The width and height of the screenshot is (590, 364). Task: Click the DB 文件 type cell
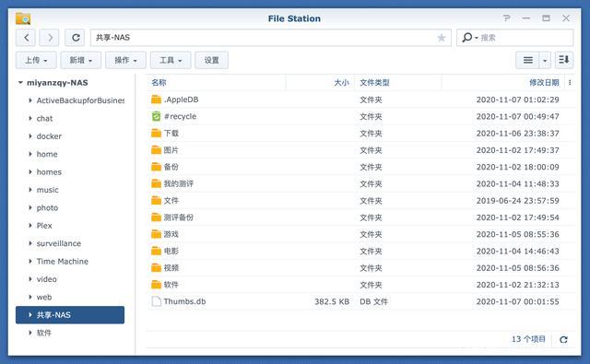click(x=373, y=301)
